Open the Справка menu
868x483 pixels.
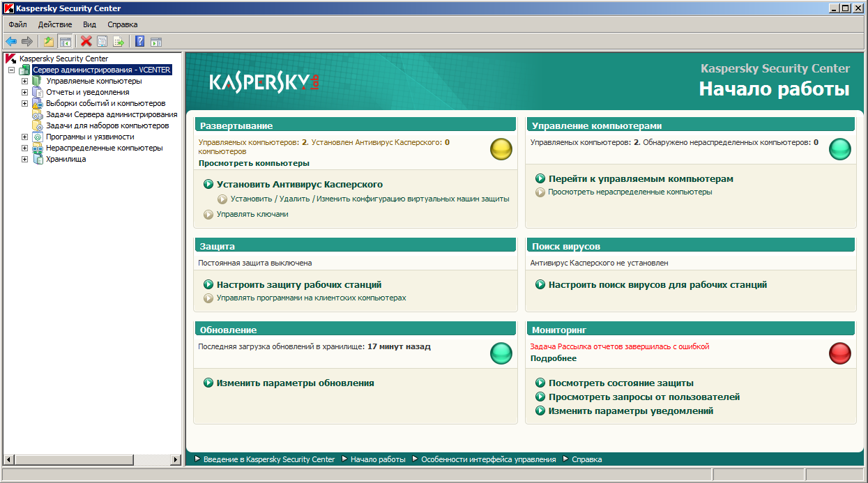coord(123,24)
